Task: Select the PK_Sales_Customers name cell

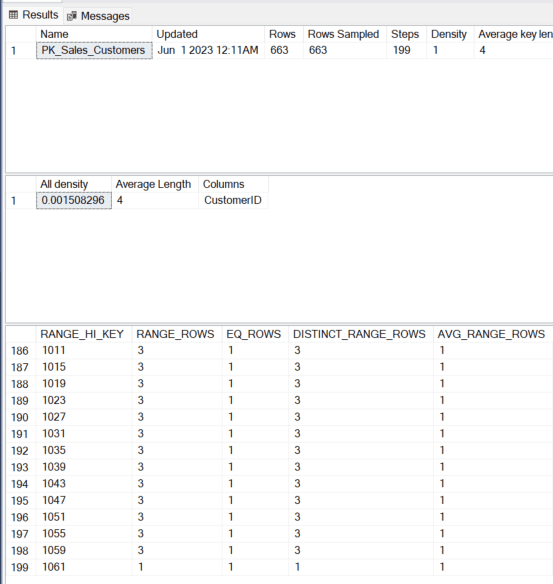Action: coord(94,50)
